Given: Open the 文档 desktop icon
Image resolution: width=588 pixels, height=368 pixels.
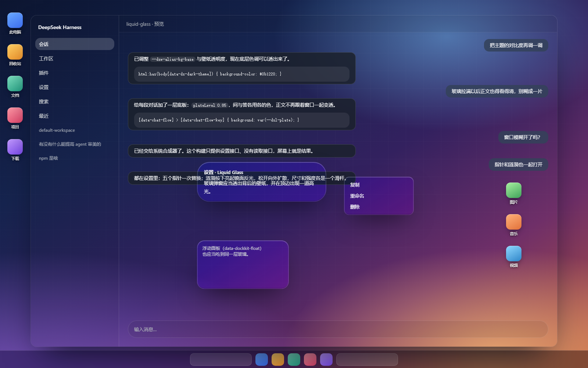Looking at the screenshot, I should pyautogui.click(x=15, y=86).
